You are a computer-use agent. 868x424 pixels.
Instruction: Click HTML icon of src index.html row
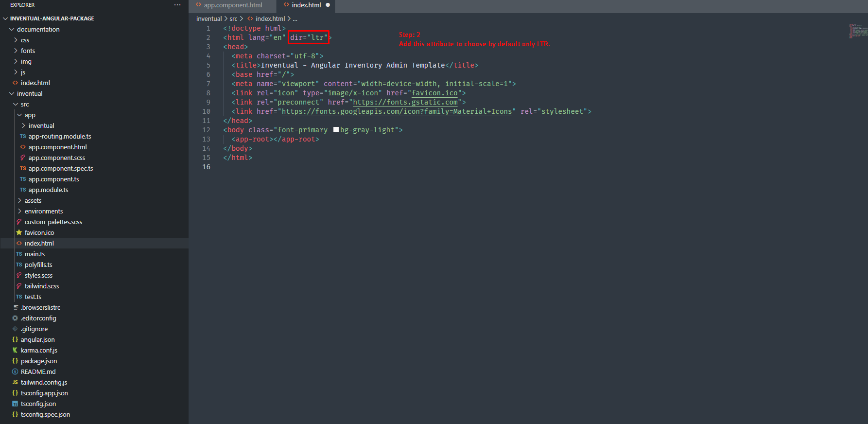click(19, 243)
